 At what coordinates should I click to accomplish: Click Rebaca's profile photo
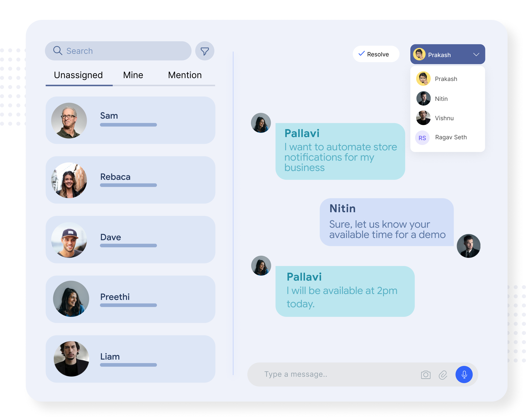point(69,180)
